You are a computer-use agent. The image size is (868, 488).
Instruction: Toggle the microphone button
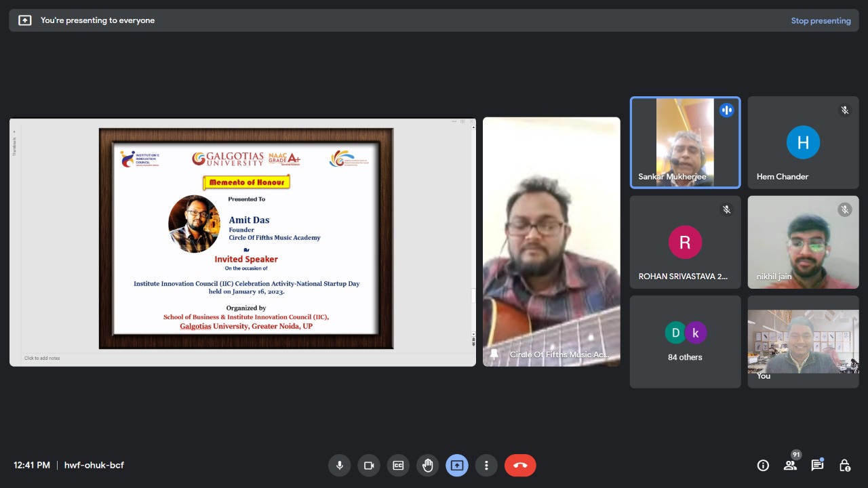339,466
